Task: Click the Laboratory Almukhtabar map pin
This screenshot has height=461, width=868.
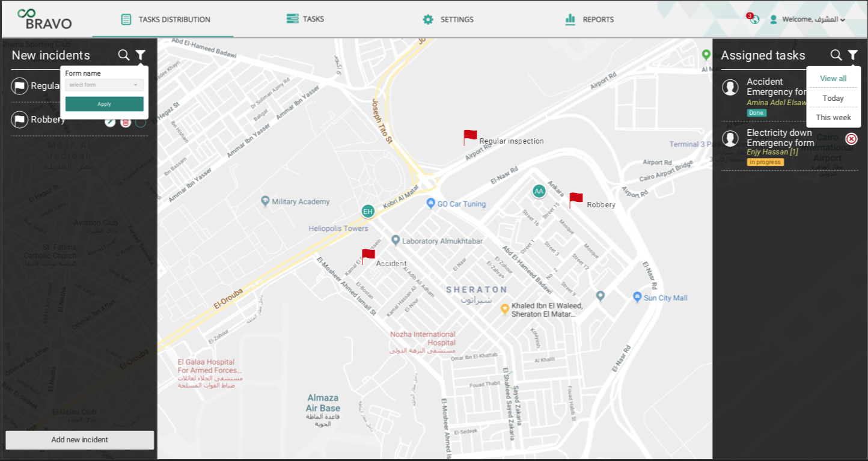Action: pos(395,240)
